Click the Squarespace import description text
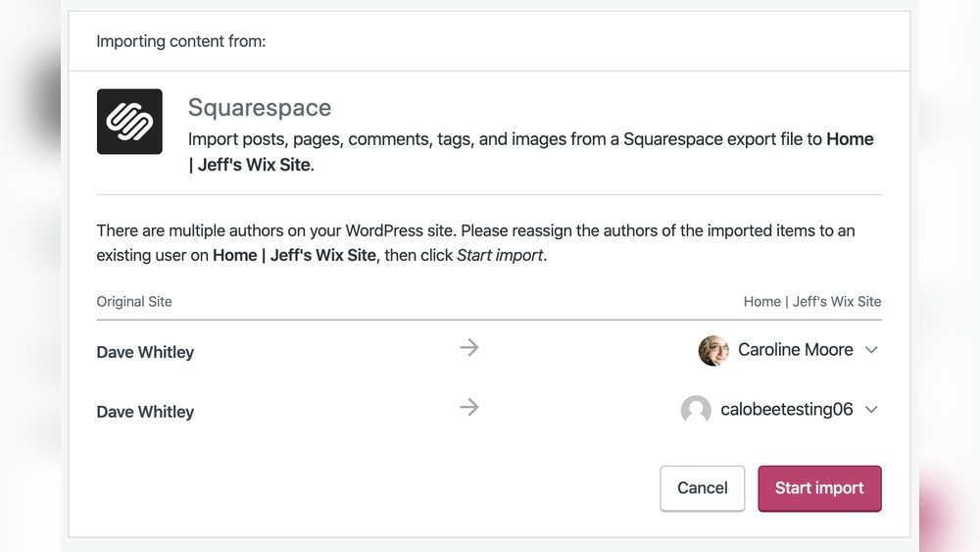 click(530, 152)
